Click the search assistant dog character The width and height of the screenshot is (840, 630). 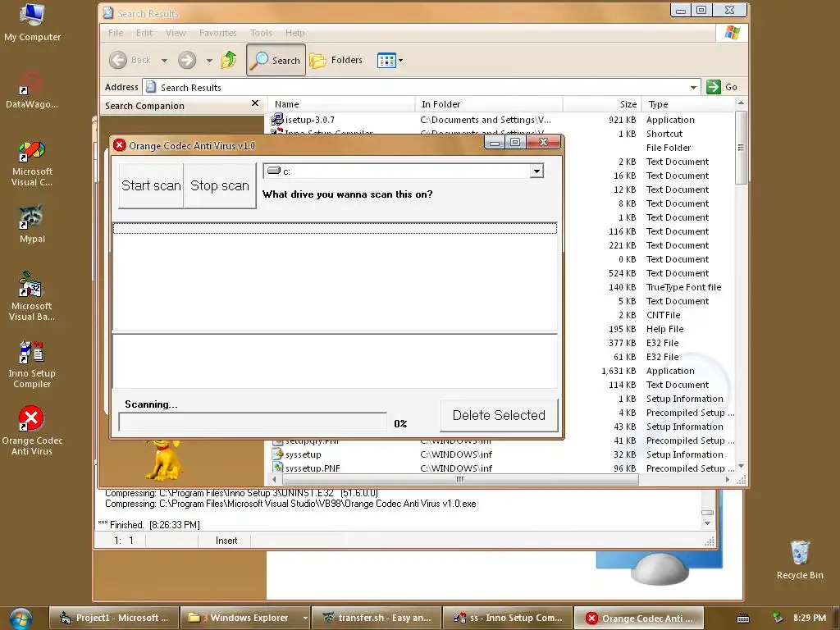point(165,459)
